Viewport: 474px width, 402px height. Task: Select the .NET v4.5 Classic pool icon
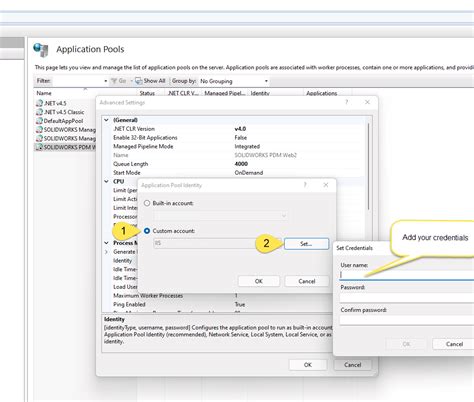coord(39,112)
